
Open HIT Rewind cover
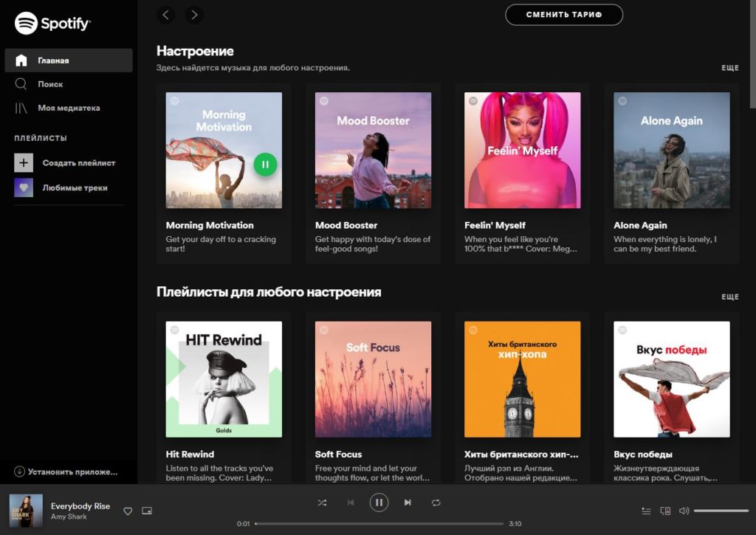point(224,379)
